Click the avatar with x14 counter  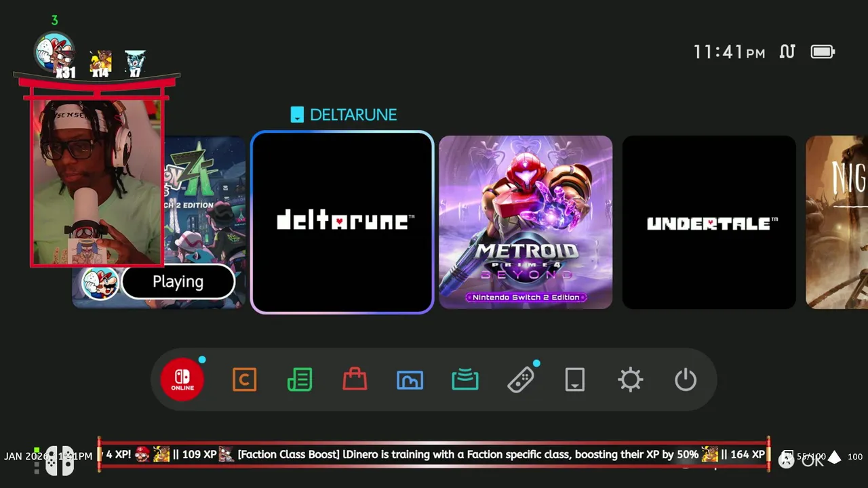(100, 64)
